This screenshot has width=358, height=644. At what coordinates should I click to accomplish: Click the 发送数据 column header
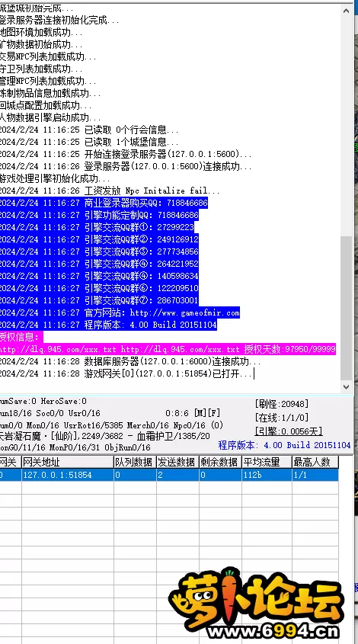177,462
